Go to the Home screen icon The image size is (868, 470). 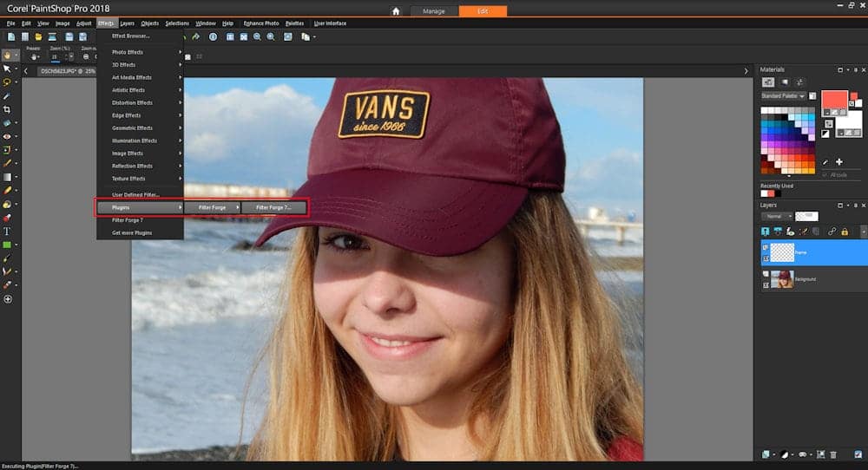click(x=396, y=11)
